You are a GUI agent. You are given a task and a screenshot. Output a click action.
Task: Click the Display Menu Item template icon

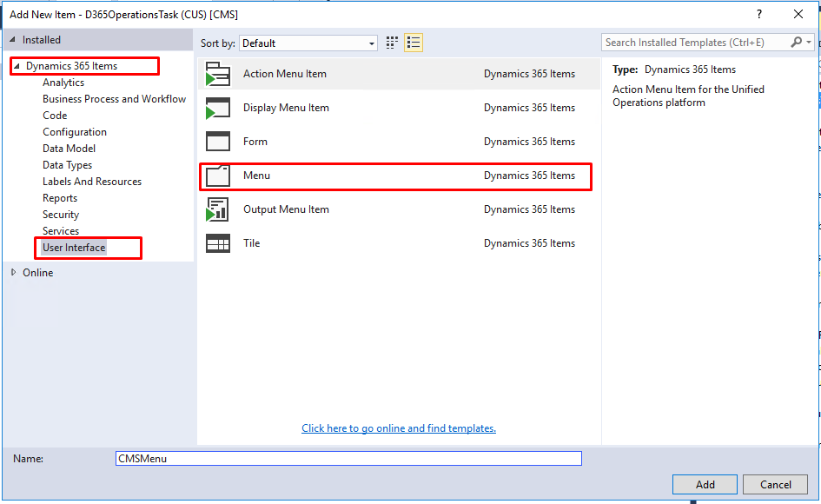[x=218, y=108]
